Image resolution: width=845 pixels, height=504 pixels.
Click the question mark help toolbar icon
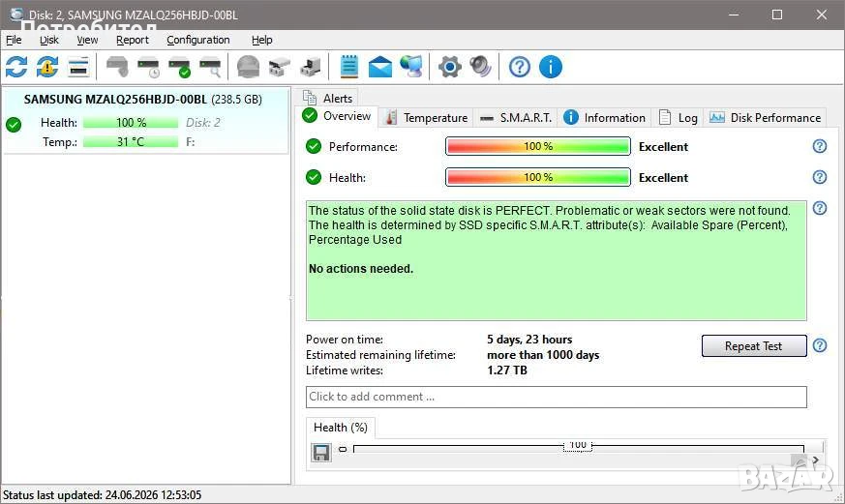coord(520,67)
